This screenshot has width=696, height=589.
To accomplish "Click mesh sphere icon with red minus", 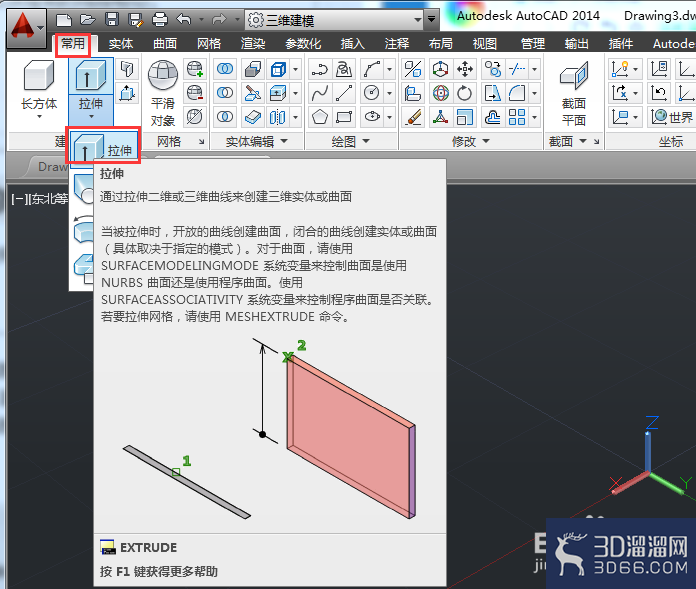I will coord(195,93).
